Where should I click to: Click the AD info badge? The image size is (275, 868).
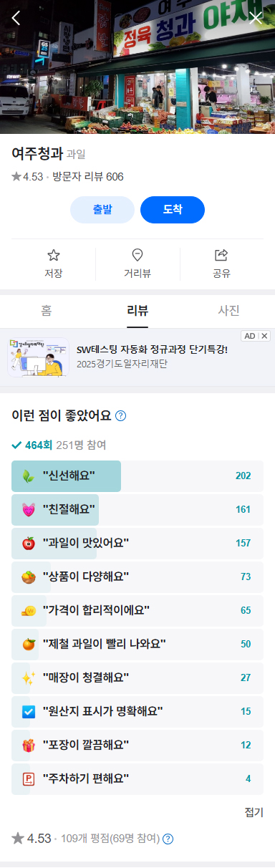(x=249, y=336)
